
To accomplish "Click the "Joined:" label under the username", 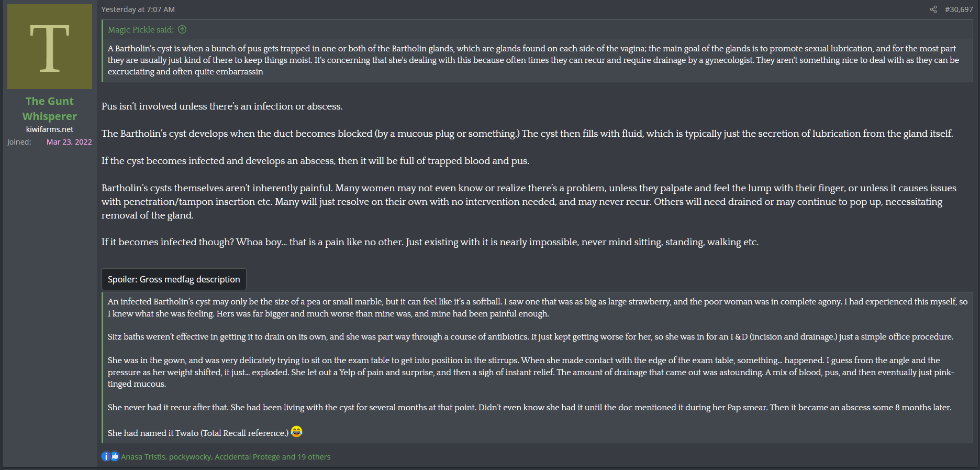I will (19, 142).
